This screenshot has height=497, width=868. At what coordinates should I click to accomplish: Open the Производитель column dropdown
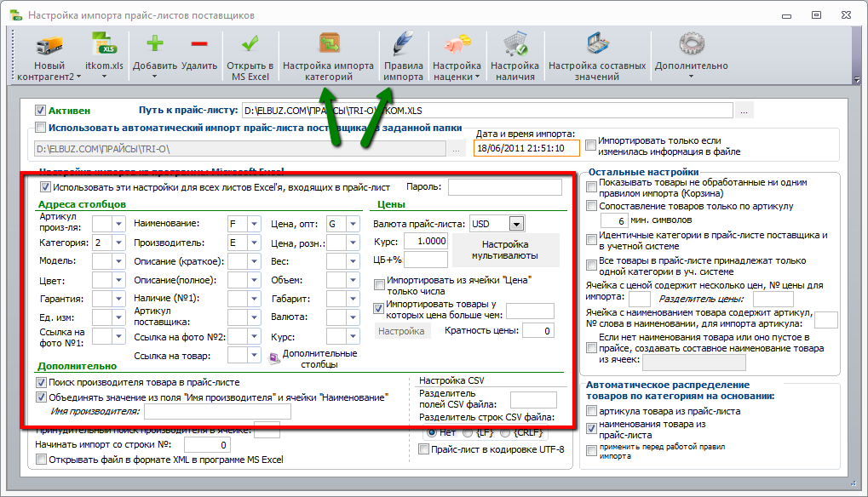(254, 243)
